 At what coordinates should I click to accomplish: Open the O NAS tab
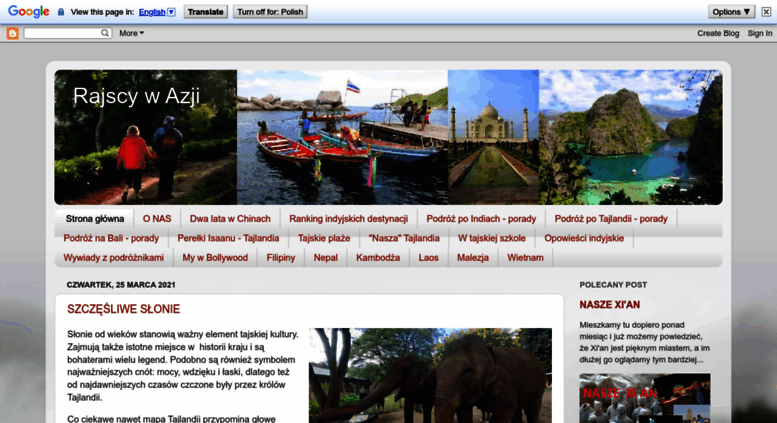point(157,218)
